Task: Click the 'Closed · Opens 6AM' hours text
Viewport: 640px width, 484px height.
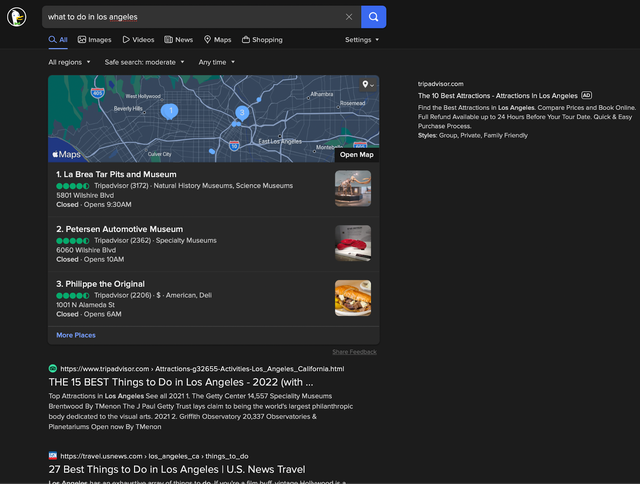Action: coord(89,314)
